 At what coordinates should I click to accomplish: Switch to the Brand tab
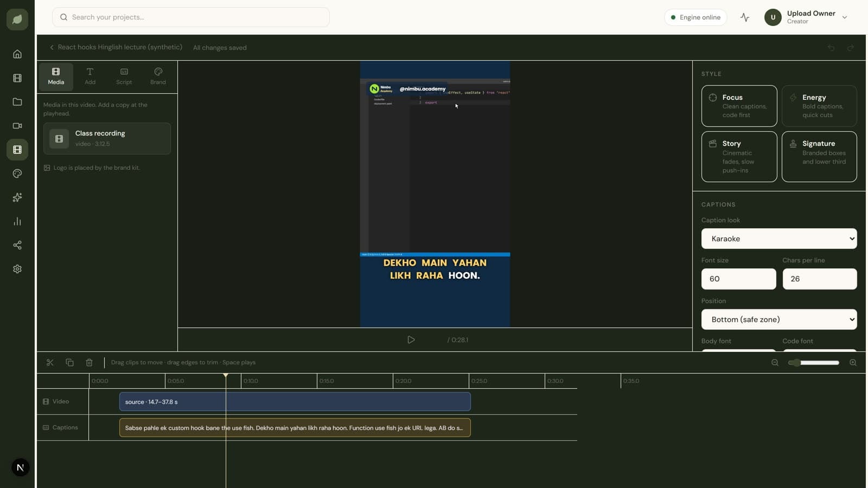click(x=158, y=76)
